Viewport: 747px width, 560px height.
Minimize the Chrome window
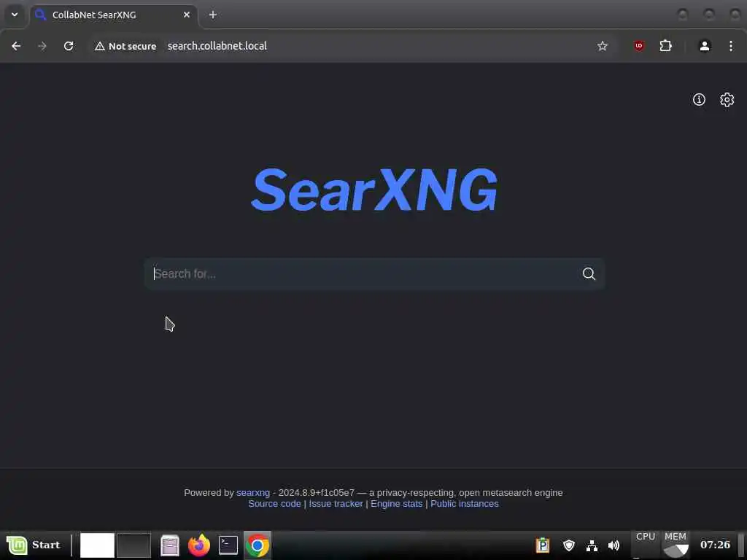pos(683,15)
